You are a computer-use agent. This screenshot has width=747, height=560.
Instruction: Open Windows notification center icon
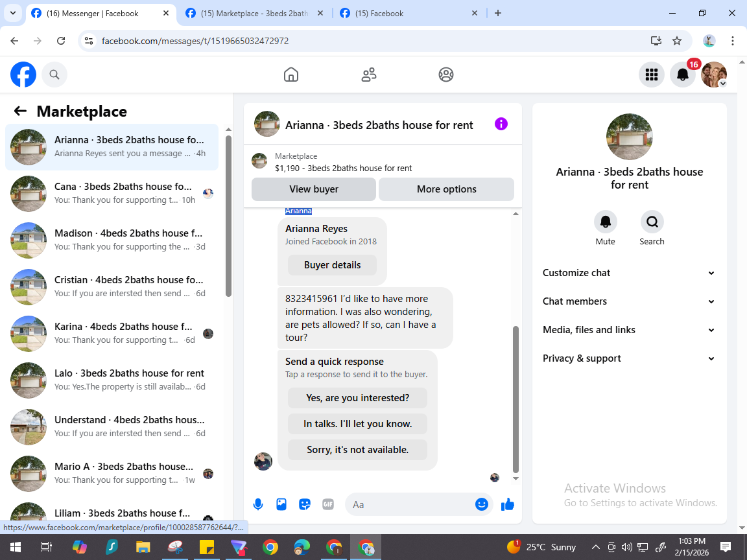pyautogui.click(x=726, y=547)
